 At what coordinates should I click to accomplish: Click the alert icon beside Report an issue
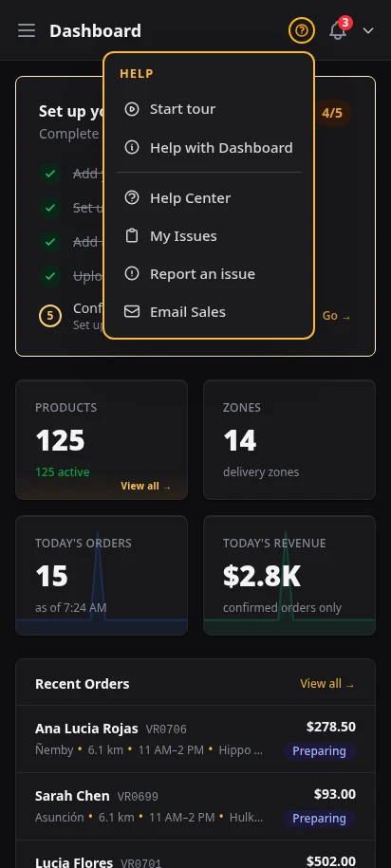[132, 274]
